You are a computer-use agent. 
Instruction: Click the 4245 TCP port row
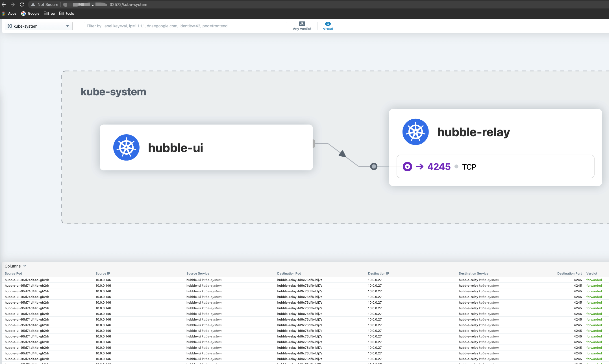click(x=495, y=166)
